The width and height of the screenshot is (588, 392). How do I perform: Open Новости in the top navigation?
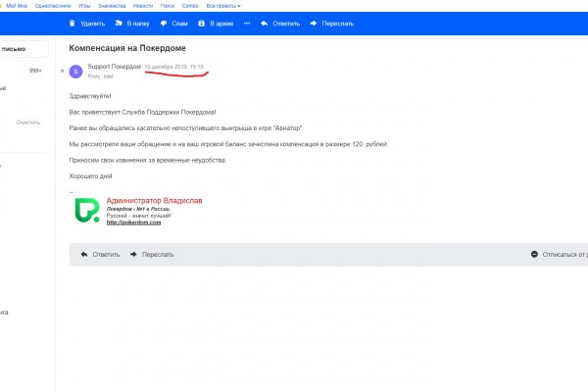click(x=143, y=5)
